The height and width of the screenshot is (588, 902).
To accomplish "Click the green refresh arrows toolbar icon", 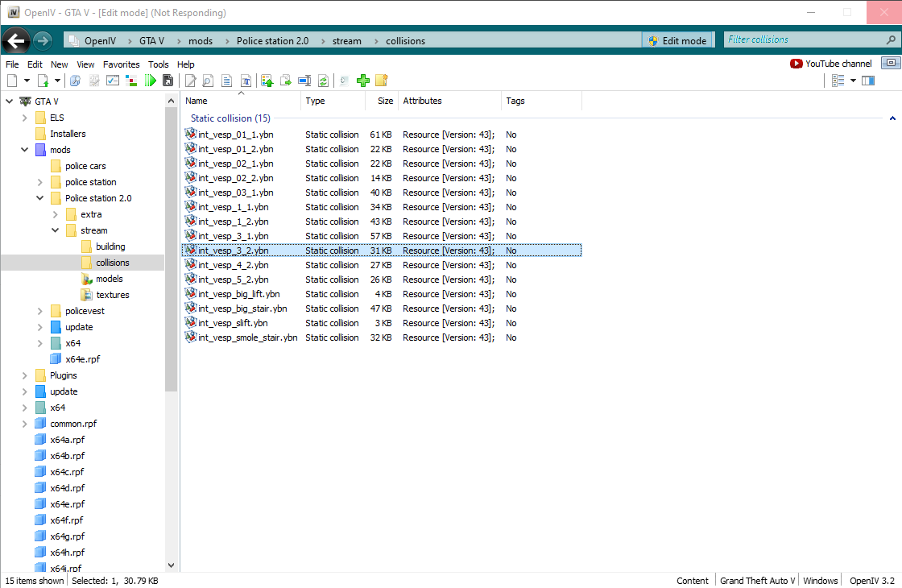I will click(323, 81).
